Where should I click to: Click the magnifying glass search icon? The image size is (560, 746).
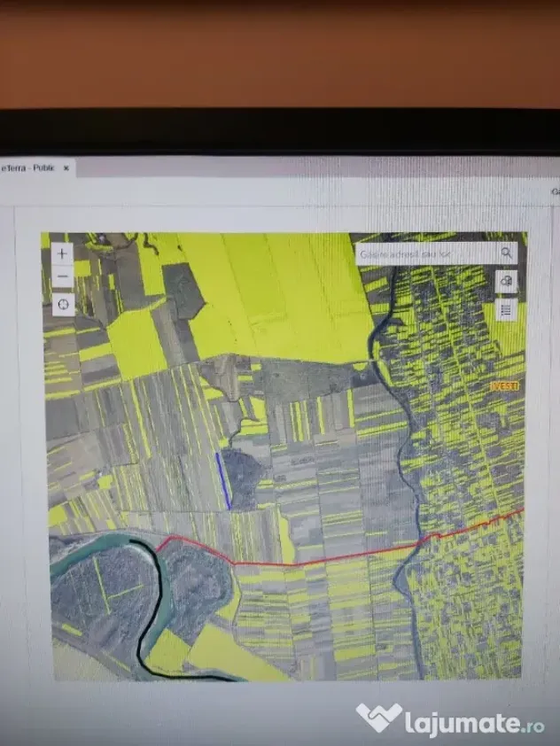coord(506,253)
